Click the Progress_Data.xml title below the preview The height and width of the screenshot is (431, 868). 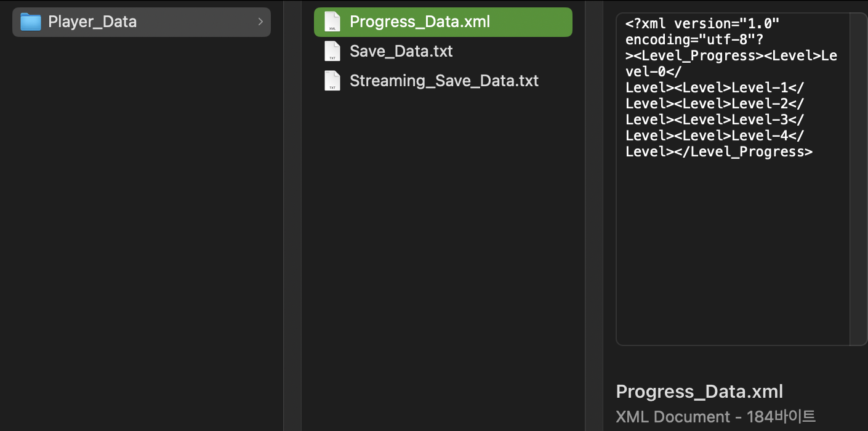pos(699,392)
